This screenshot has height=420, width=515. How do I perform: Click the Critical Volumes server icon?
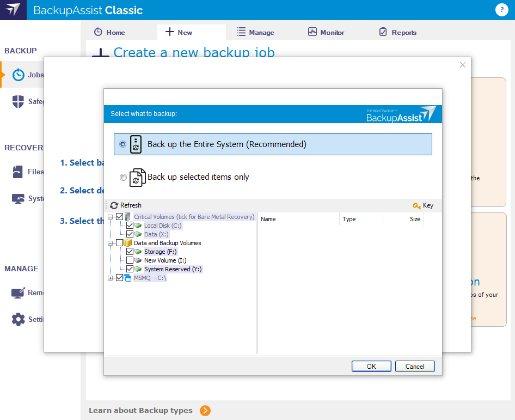(128, 217)
